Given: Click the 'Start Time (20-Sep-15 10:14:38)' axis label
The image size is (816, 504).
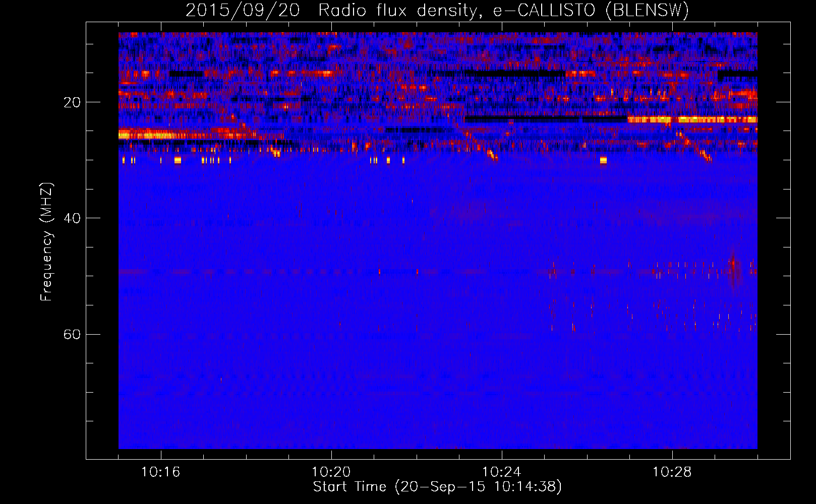Looking at the screenshot, I should [x=437, y=487].
